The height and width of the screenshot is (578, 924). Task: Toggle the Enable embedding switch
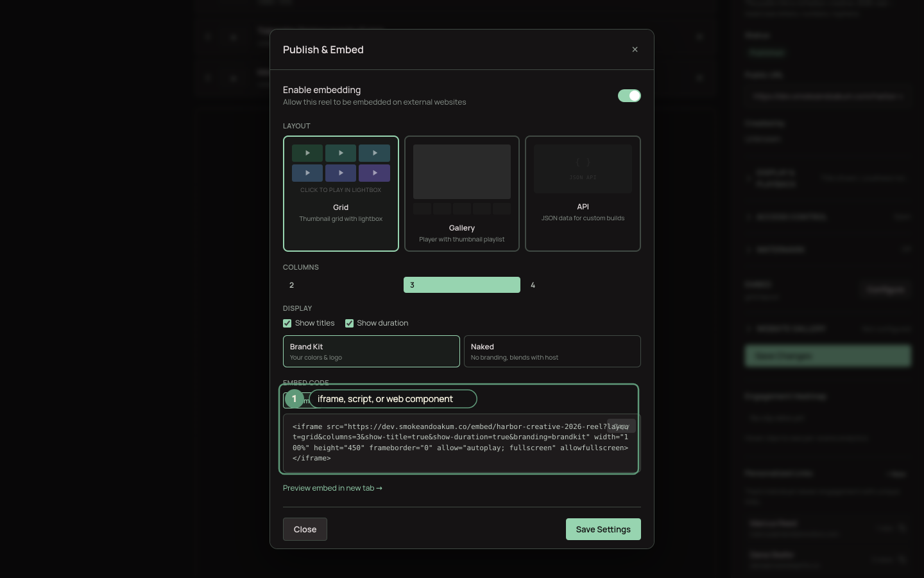click(629, 96)
